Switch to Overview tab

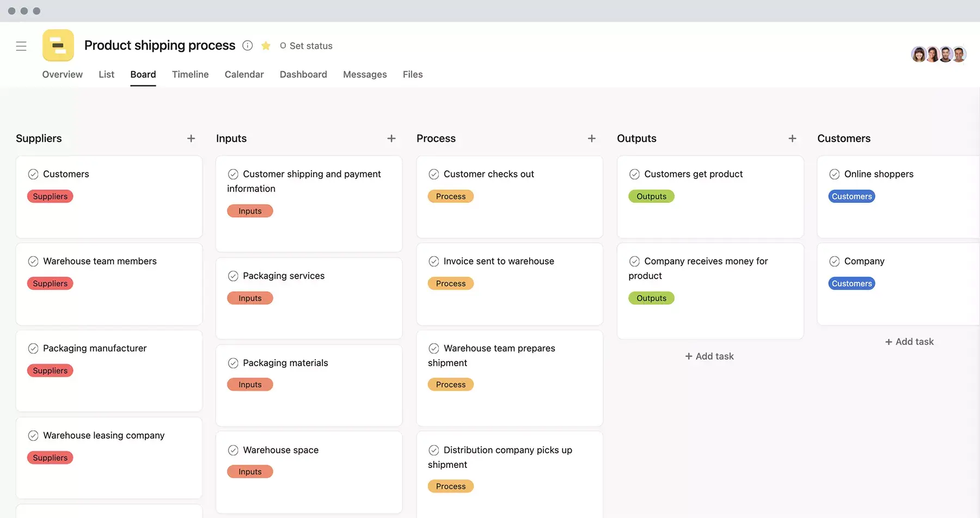point(63,75)
